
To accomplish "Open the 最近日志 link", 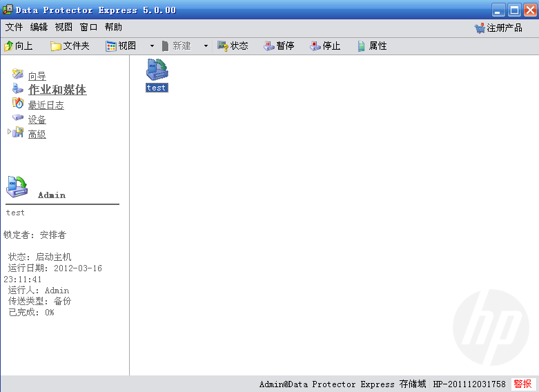I will (46, 105).
